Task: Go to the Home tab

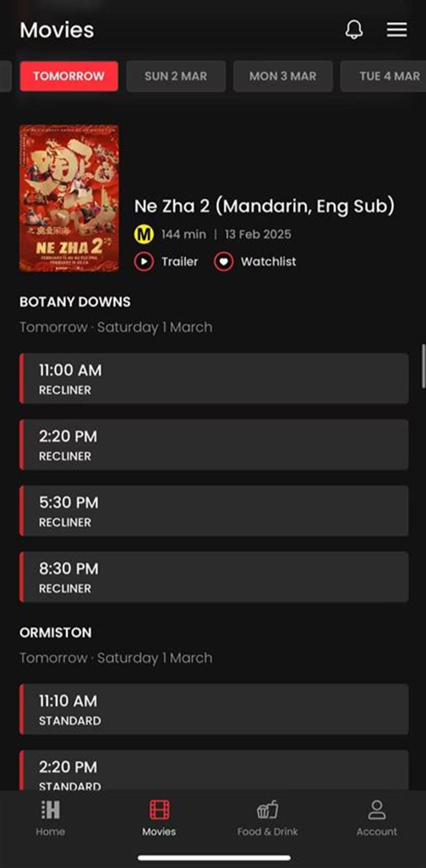Action: tap(50, 816)
